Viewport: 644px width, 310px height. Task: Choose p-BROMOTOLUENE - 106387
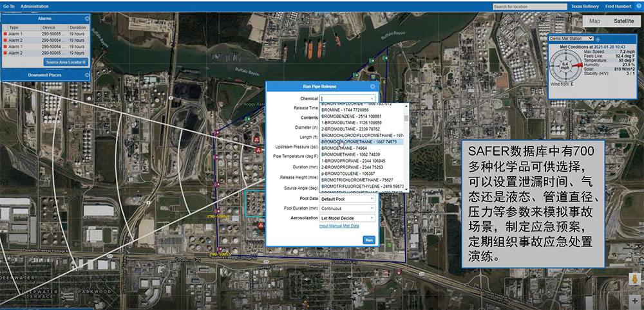361,174
